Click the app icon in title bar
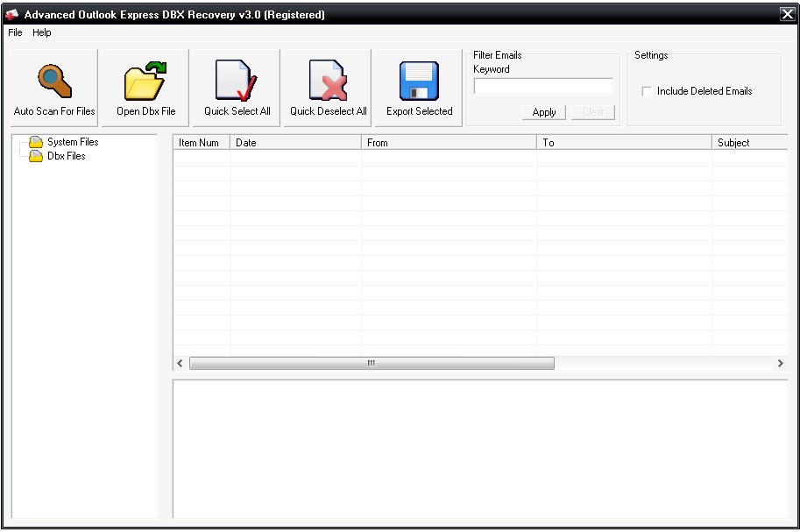This screenshot has width=800, height=532. [x=11, y=14]
